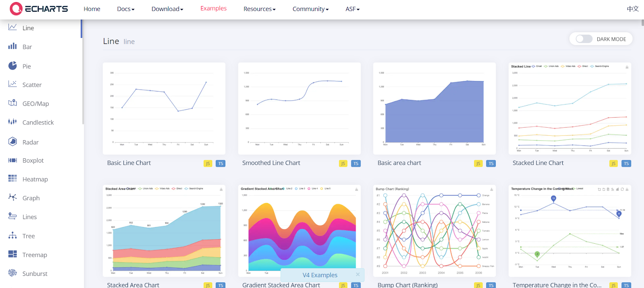Select the Heatmap grid icon
The image size is (644, 288).
click(x=12, y=178)
